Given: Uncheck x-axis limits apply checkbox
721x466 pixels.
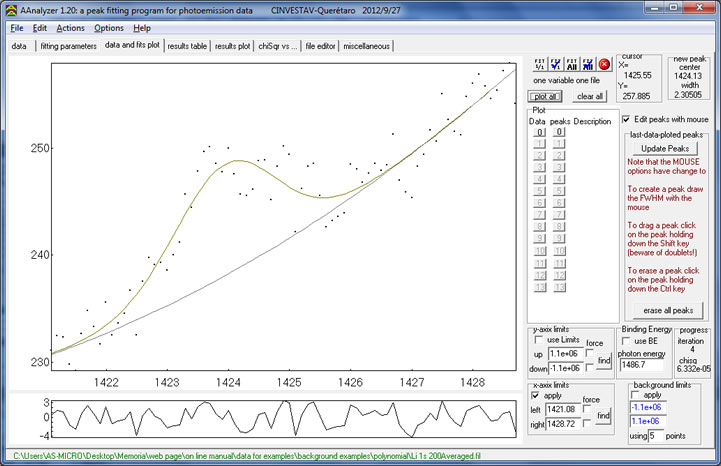Looking at the screenshot, I should (x=537, y=396).
